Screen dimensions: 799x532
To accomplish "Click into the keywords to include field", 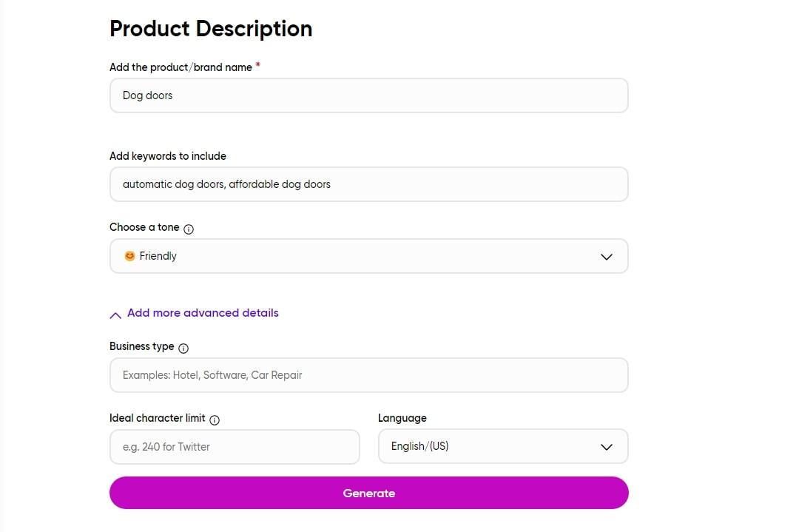I will tap(368, 184).
